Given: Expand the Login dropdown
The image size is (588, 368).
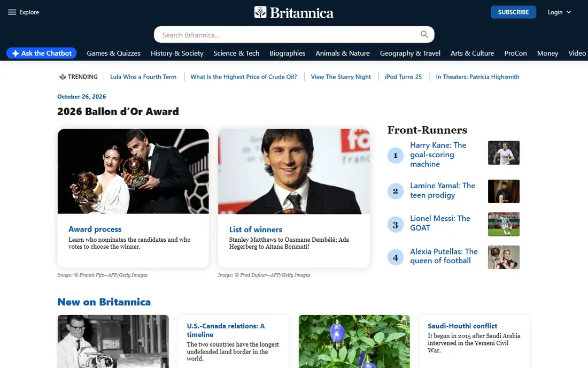Looking at the screenshot, I should pyautogui.click(x=559, y=12).
